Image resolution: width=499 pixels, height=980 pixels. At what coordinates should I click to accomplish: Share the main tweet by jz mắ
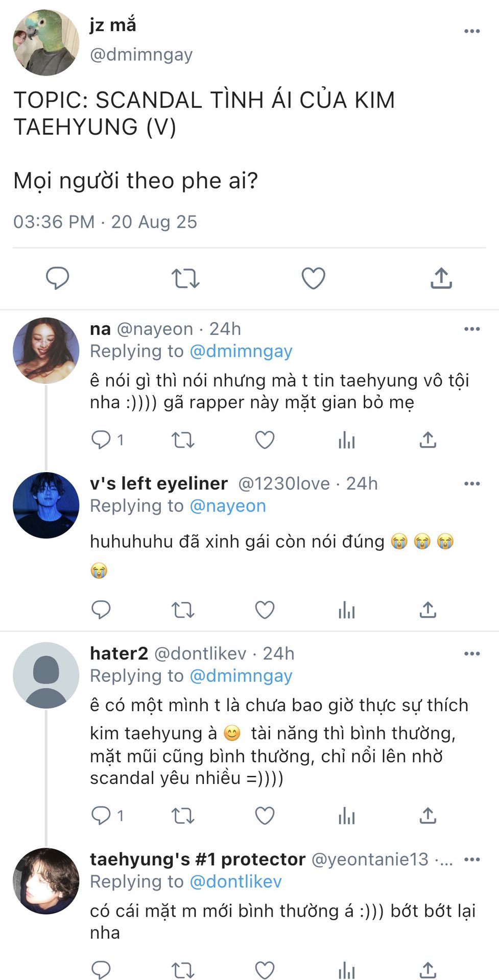441,278
